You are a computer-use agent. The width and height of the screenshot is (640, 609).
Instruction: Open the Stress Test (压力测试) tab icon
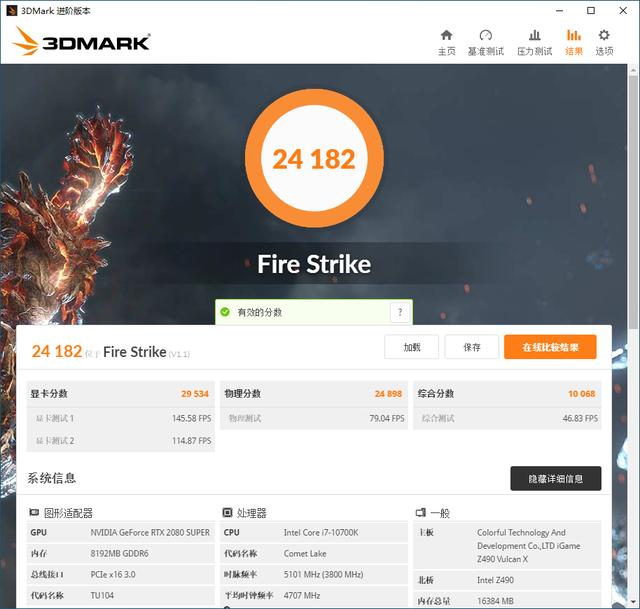point(534,35)
